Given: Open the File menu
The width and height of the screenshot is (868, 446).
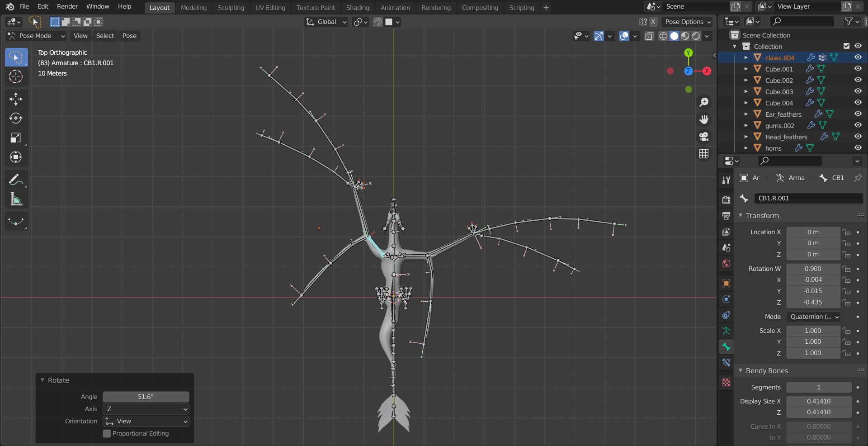Looking at the screenshot, I should 24,6.
